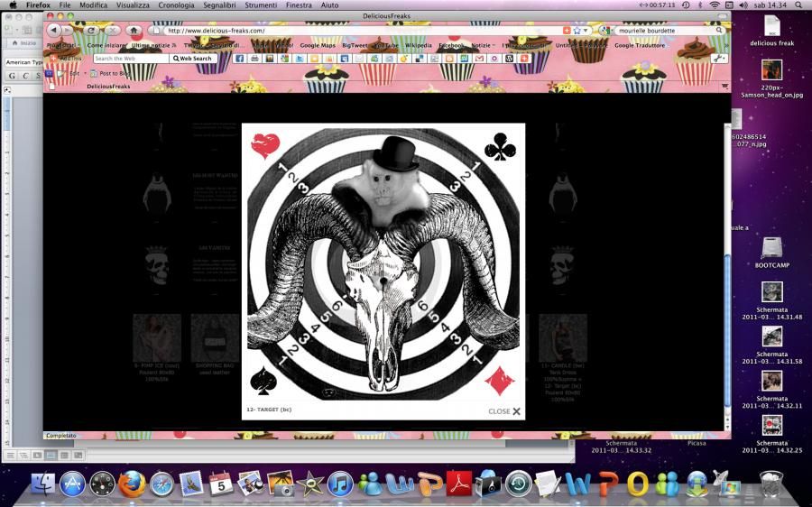Image resolution: width=812 pixels, height=507 pixels.
Task: Open the Wikipedia bookmark link
Action: (x=418, y=45)
